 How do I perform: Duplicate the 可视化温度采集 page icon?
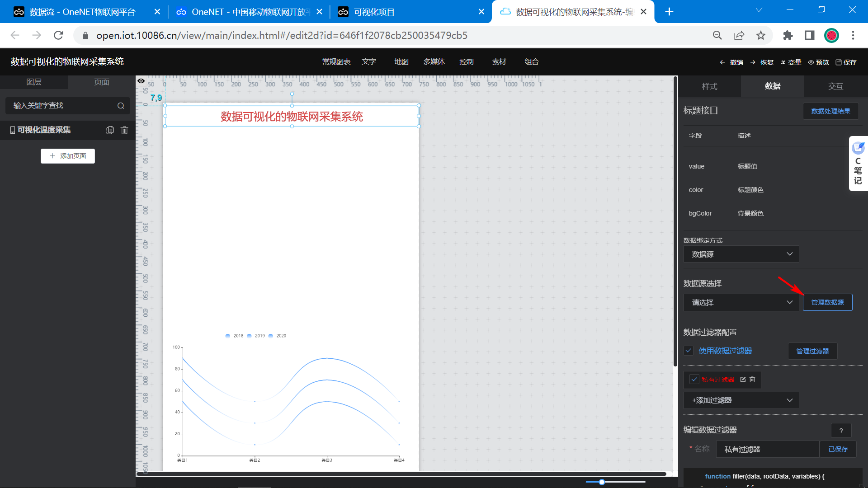point(110,130)
